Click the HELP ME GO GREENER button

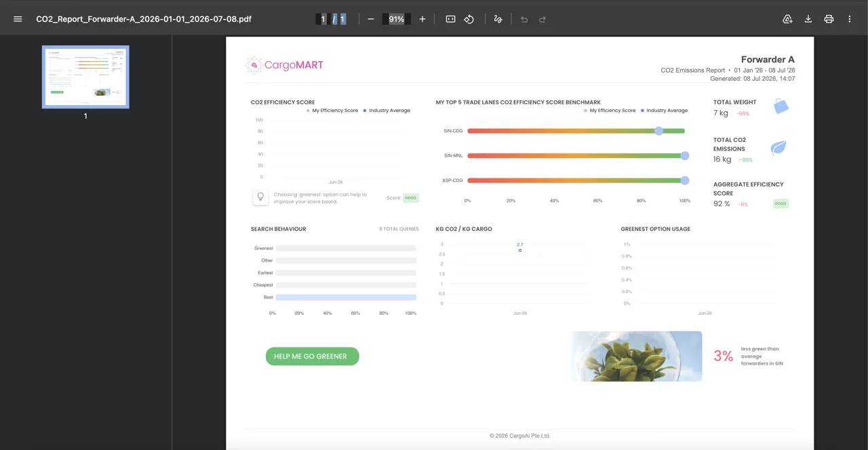tap(312, 356)
